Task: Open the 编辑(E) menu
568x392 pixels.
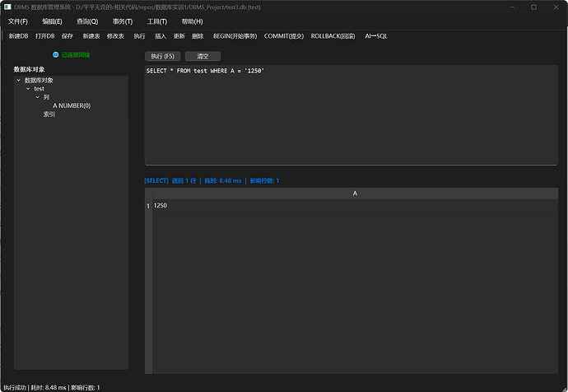Action: coord(52,21)
